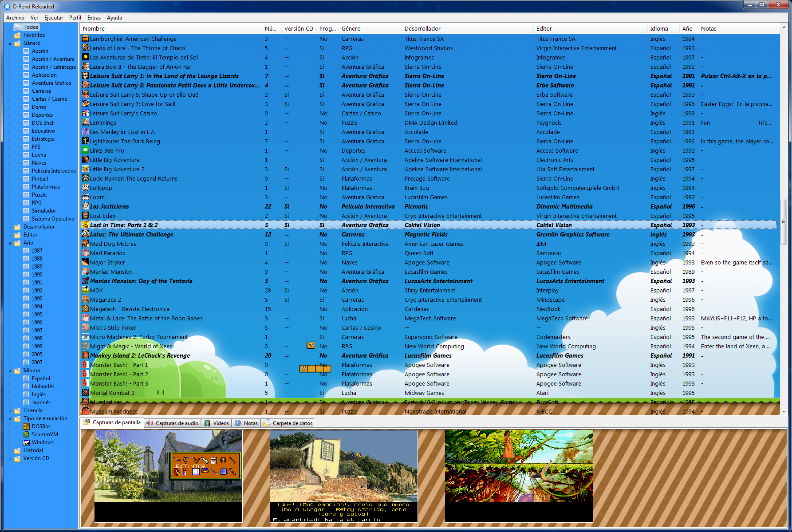
Task: Click the DOSBox emulation type icon
Action: pyautogui.click(x=26, y=426)
